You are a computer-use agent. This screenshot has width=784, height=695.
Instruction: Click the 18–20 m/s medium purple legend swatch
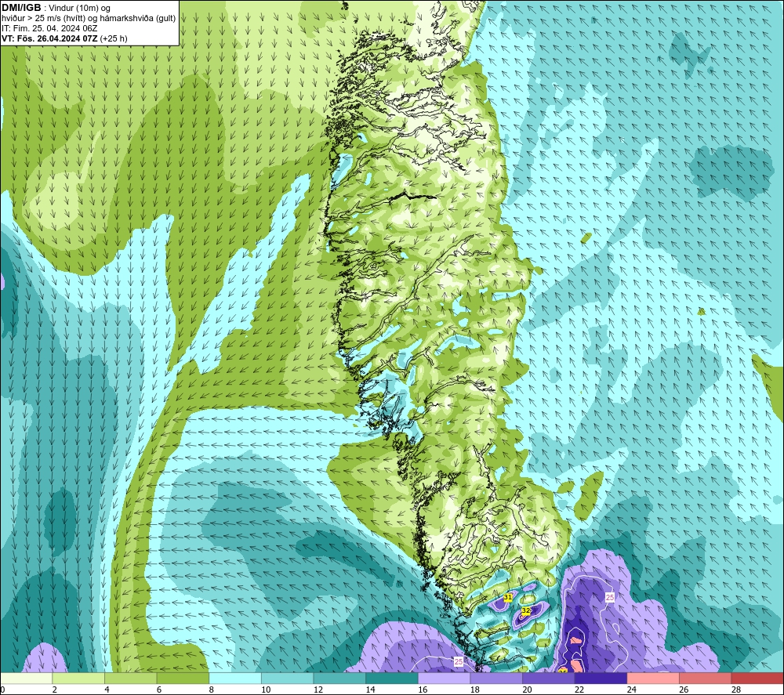coord(496,678)
